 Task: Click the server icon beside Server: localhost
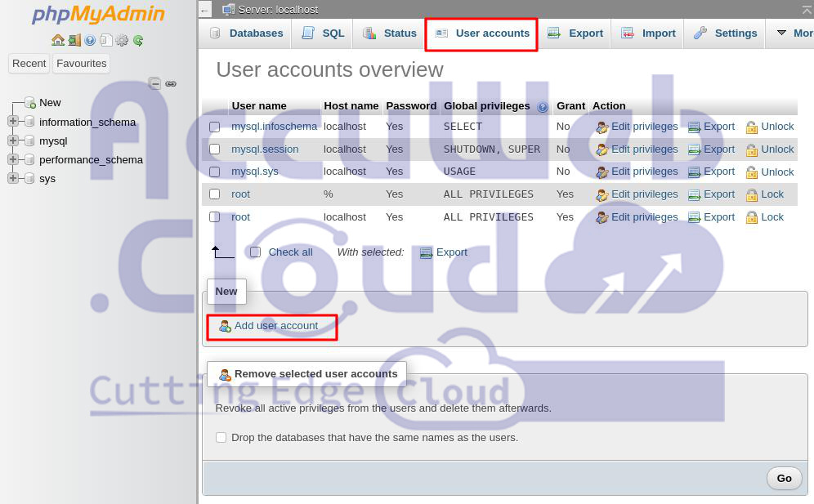coord(228,9)
